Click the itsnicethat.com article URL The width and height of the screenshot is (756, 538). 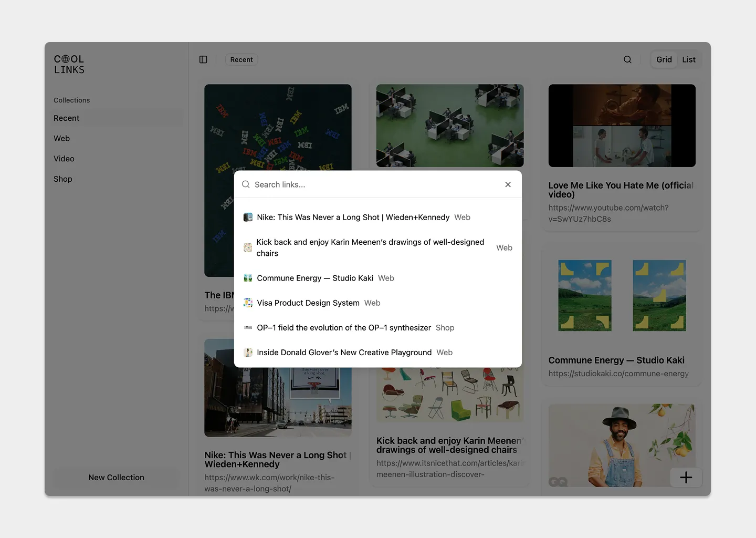pyautogui.click(x=451, y=469)
